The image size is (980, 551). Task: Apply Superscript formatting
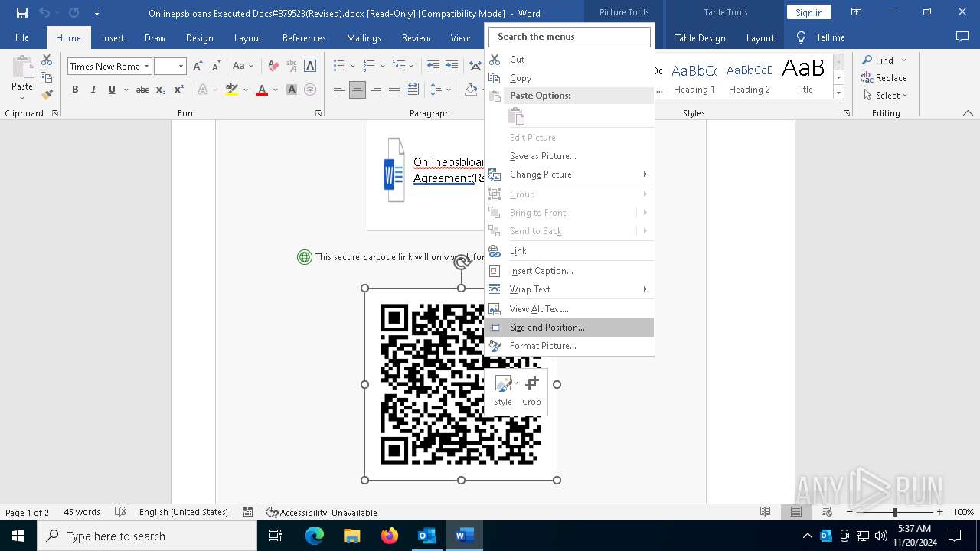[x=178, y=90]
